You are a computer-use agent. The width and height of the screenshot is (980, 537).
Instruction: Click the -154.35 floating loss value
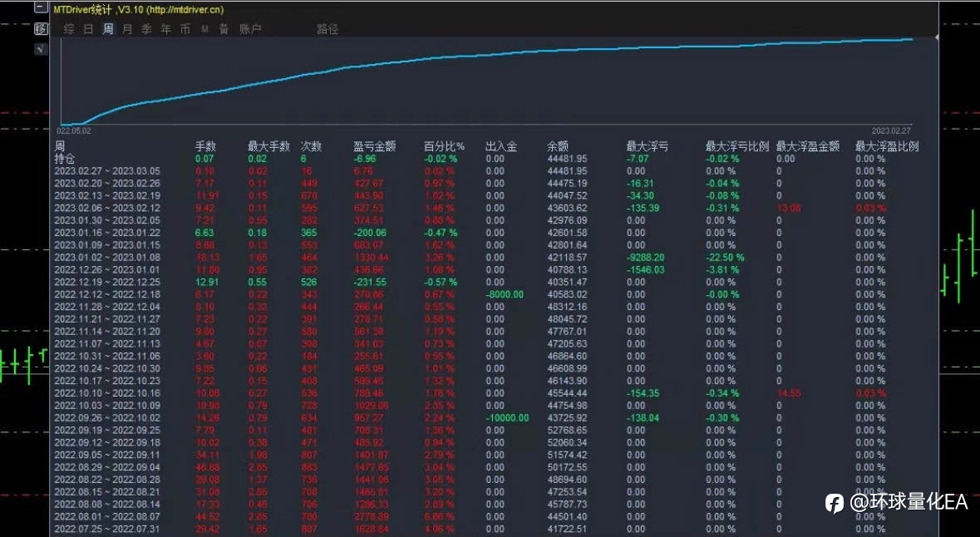(x=643, y=393)
